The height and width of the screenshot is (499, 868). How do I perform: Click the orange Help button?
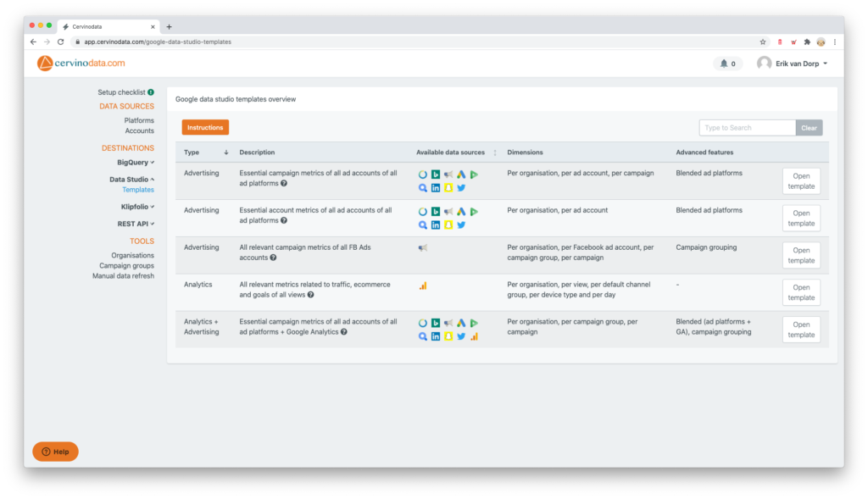55,452
